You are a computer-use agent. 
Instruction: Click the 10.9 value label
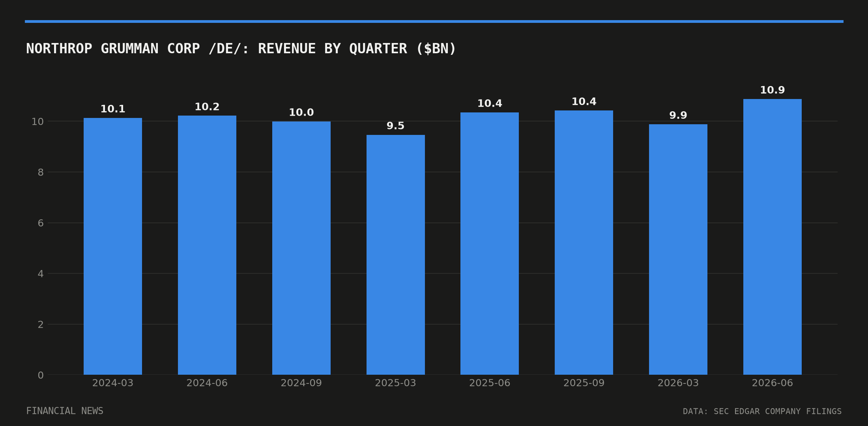(x=773, y=90)
